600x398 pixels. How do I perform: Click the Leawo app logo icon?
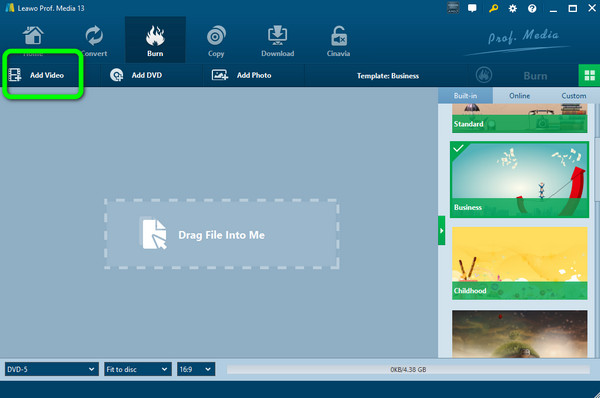(x=10, y=8)
